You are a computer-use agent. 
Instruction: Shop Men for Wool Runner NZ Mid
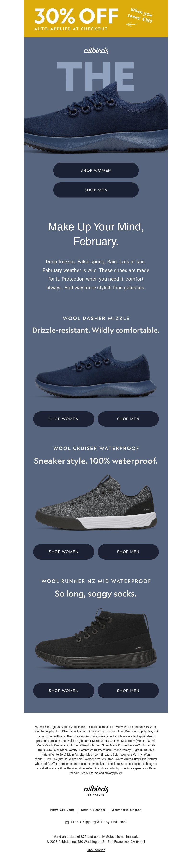(x=128, y=691)
